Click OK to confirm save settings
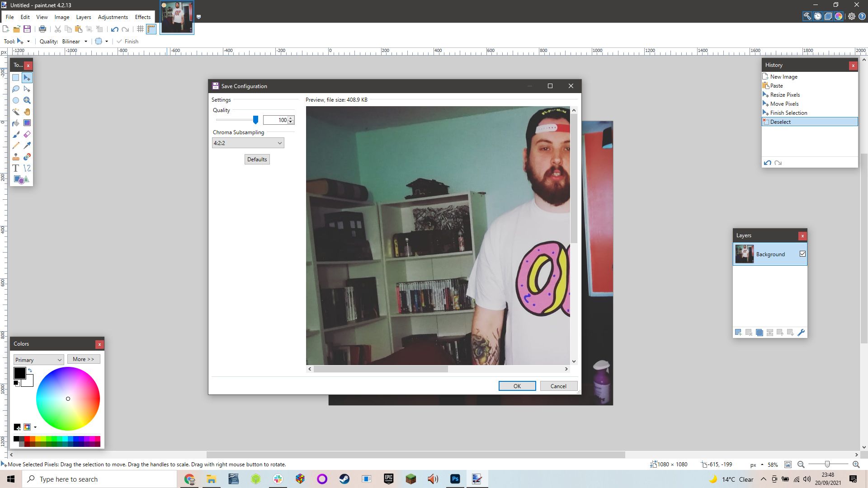Image resolution: width=868 pixels, height=488 pixels. coord(516,386)
